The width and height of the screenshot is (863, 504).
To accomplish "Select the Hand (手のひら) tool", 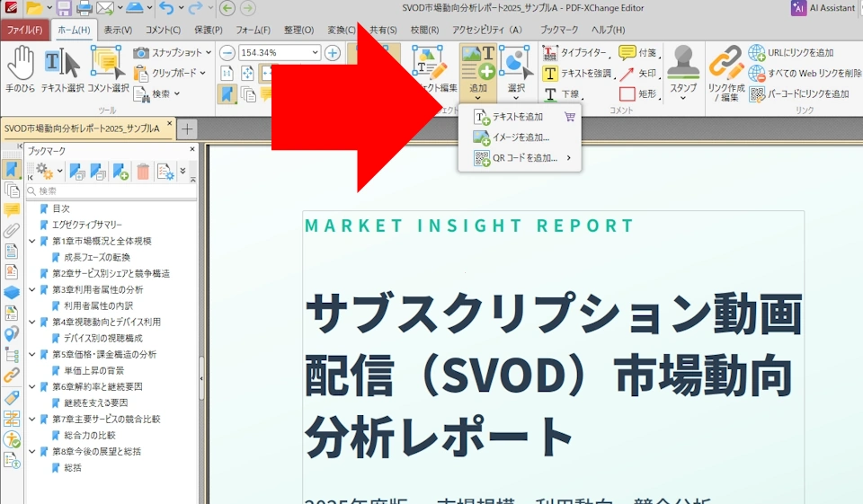I will click(21, 69).
